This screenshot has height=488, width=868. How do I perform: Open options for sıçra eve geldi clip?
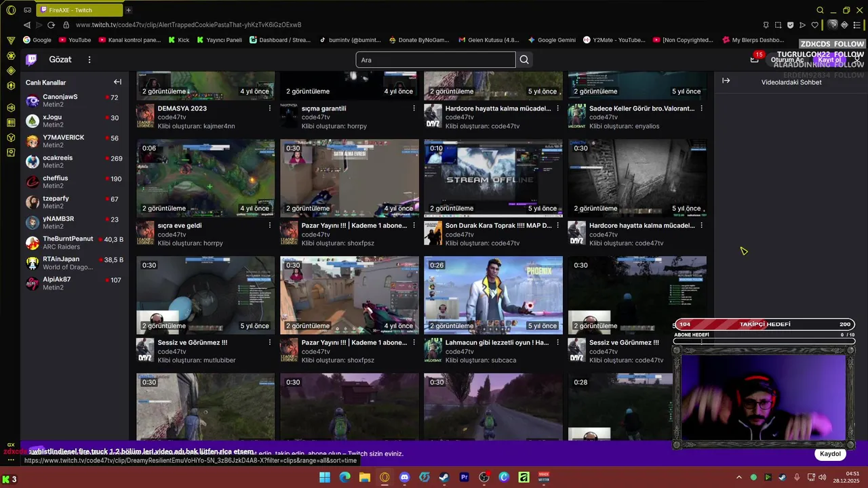click(x=270, y=226)
